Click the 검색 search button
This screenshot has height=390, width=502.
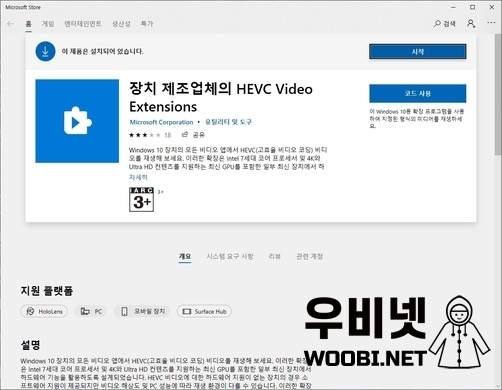445,24
